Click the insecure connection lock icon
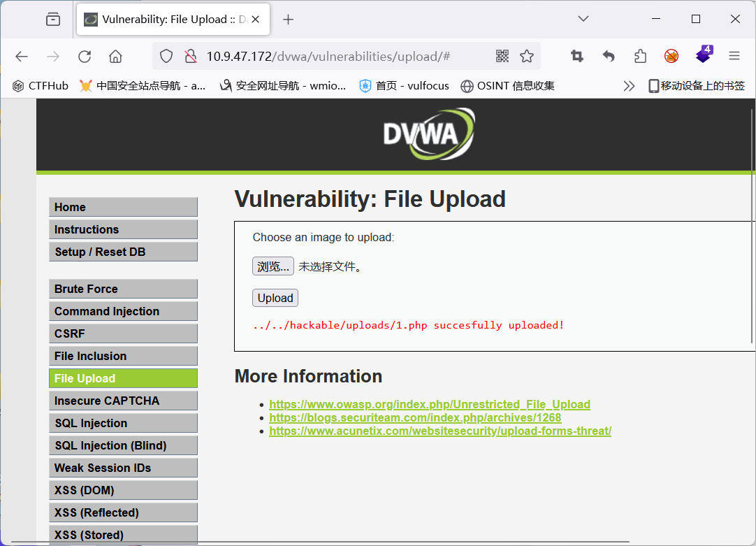The image size is (756, 546). [191, 57]
